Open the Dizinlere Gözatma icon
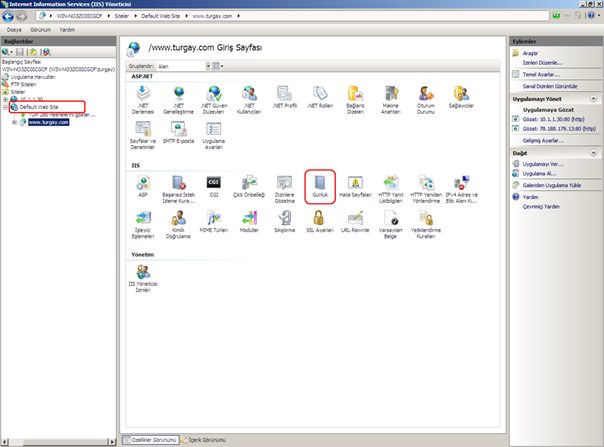This screenshot has width=604, height=447. point(285,189)
